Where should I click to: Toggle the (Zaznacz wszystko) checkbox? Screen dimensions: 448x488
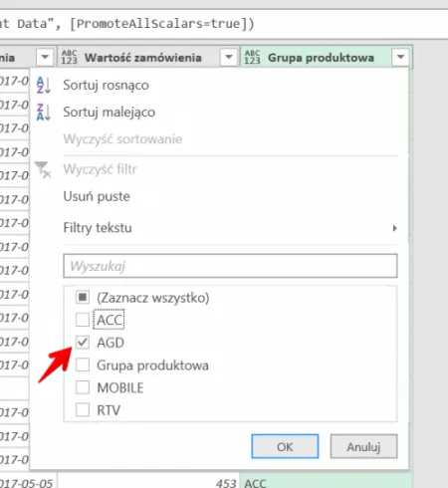[83, 297]
